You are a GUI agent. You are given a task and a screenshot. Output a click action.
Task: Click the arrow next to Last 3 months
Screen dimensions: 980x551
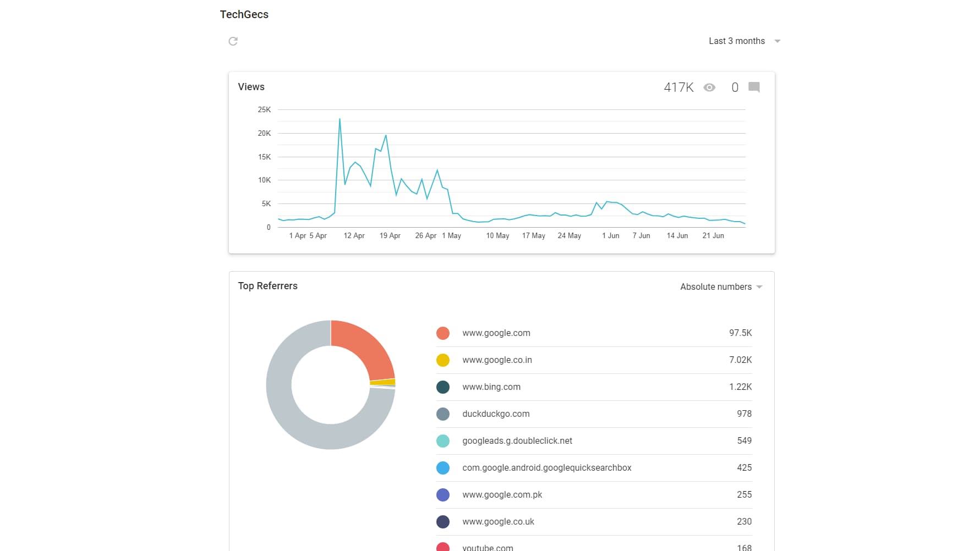(778, 41)
